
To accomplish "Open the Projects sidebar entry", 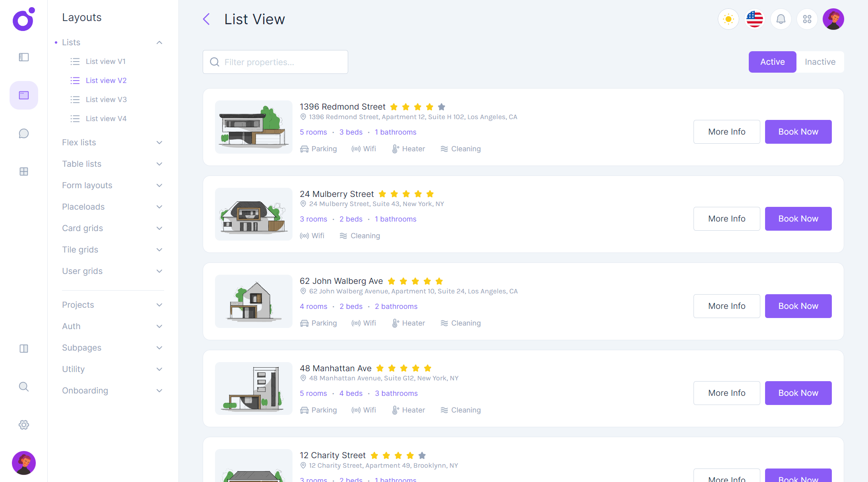I will [x=78, y=305].
